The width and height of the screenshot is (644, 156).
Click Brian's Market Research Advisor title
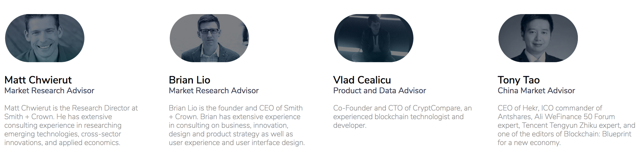(x=214, y=91)
